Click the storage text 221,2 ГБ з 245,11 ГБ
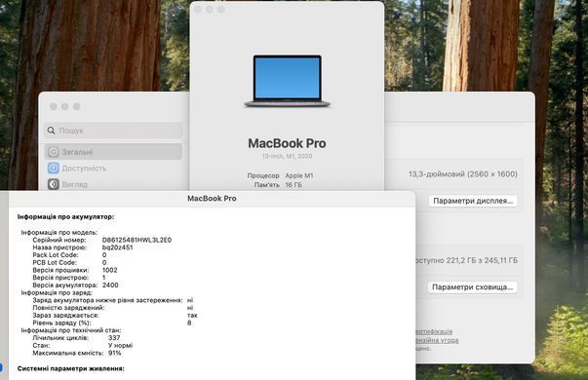588x380 pixels. 482,260
